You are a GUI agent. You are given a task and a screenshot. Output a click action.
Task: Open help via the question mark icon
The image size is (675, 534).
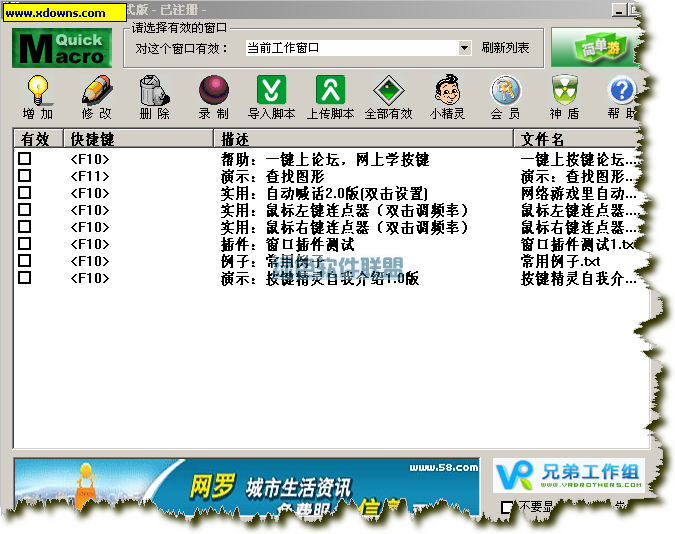pyautogui.click(x=622, y=90)
